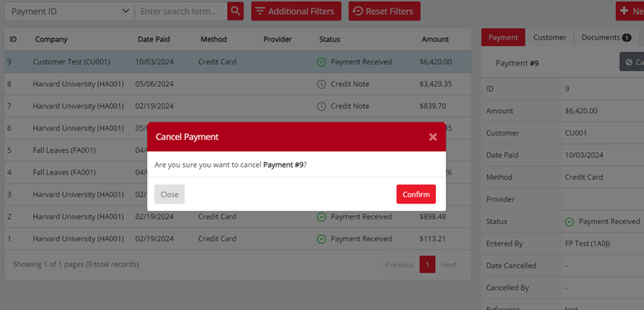Image resolution: width=644 pixels, height=310 pixels.
Task: Click the status icon in the $898.48 row
Action: click(x=321, y=217)
